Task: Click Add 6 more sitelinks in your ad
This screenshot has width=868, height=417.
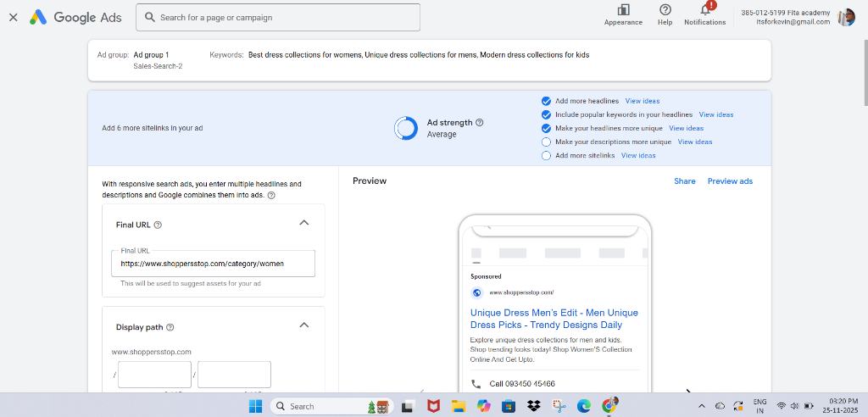Action: pos(153,128)
